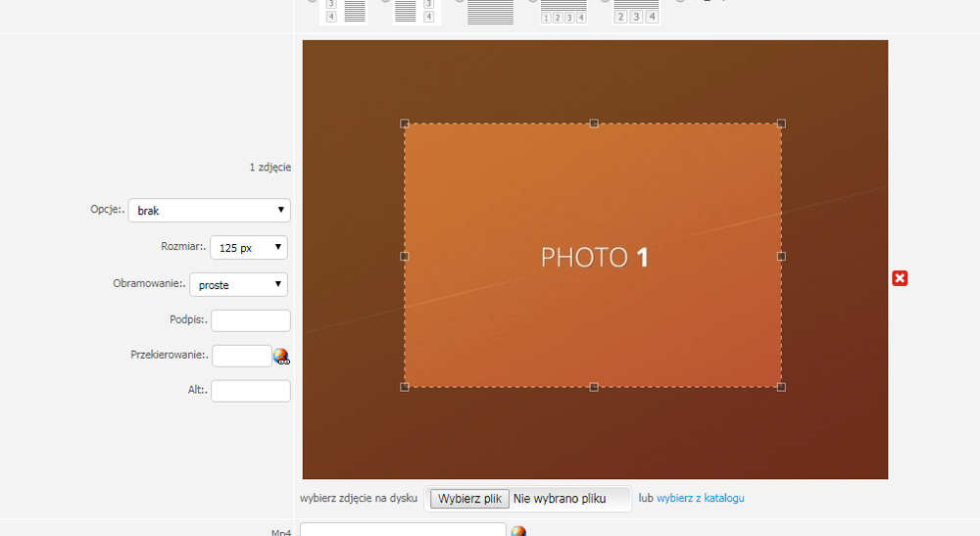Click bottom-center crop handle of selection
The image size is (980, 536).
[x=594, y=387]
